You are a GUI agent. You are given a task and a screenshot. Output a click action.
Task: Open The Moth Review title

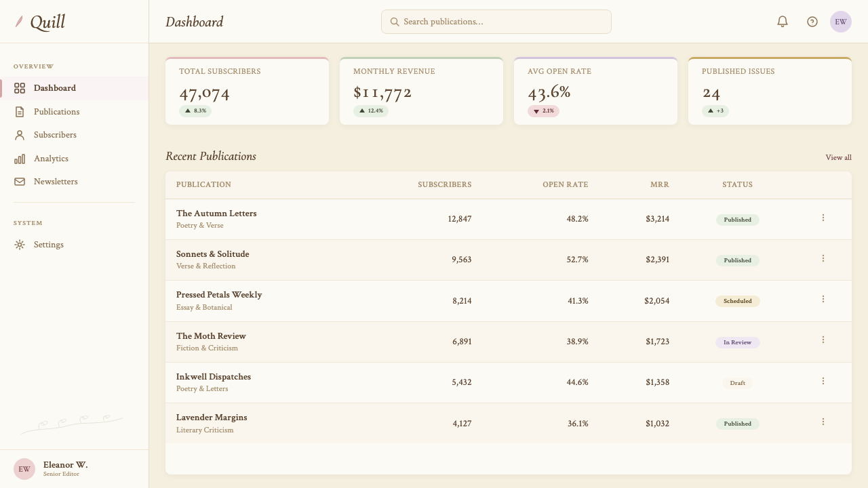point(211,336)
